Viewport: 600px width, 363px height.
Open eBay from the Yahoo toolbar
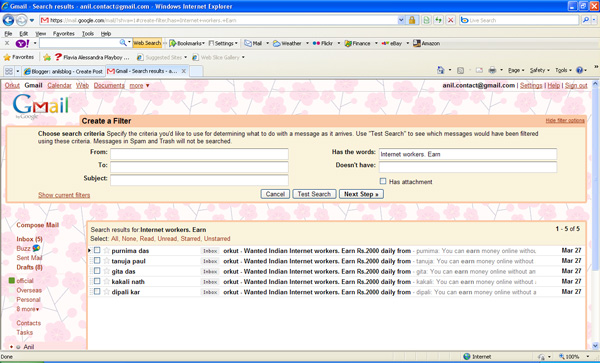pos(392,44)
